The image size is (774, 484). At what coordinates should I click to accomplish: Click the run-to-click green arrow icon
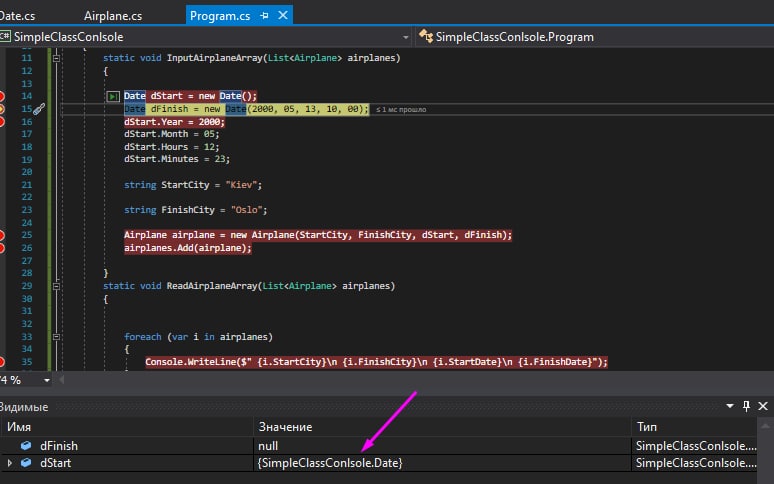point(113,96)
